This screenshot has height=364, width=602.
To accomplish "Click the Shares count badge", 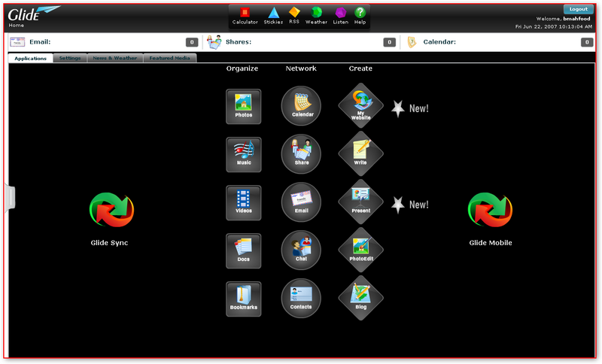I will [x=389, y=42].
